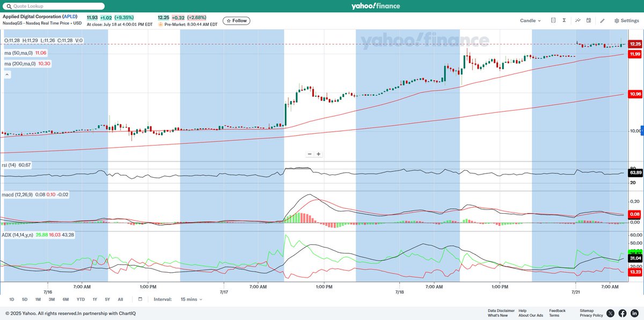Viewport: 644px width, 320px height.
Task: Open the Terms footer link
Action: coord(554,315)
